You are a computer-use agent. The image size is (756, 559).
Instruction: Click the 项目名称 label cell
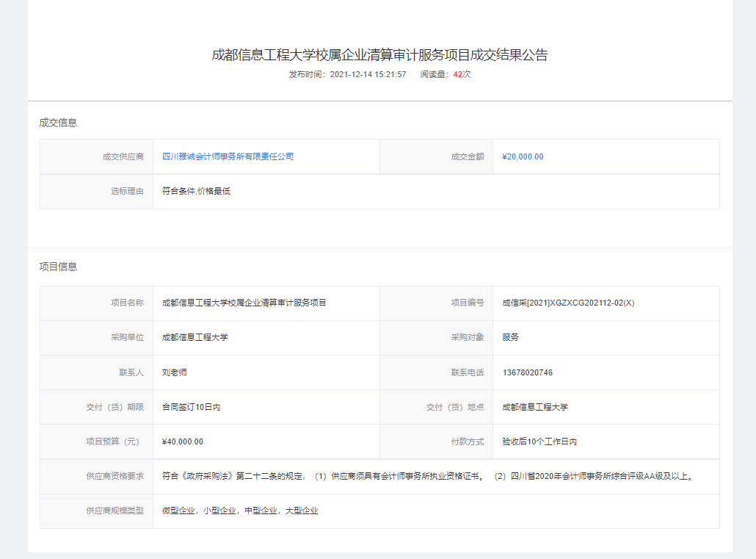tap(96, 303)
